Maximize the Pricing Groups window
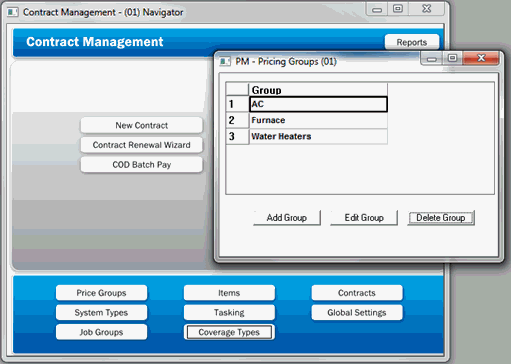 [x=452, y=58]
